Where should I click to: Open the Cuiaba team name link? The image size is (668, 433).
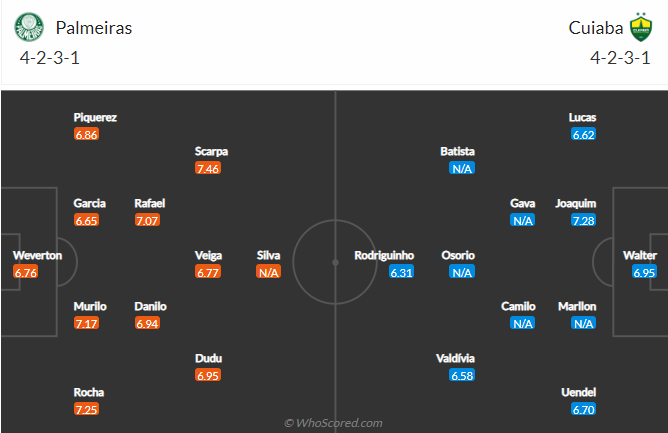(596, 28)
